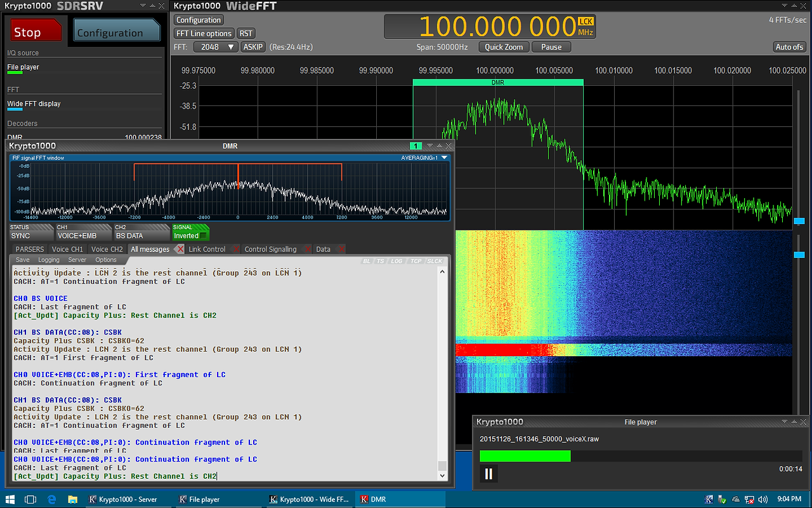Switch to Krypto1000 - Wide FFT taskbar item
812x508 pixels.
click(x=308, y=499)
